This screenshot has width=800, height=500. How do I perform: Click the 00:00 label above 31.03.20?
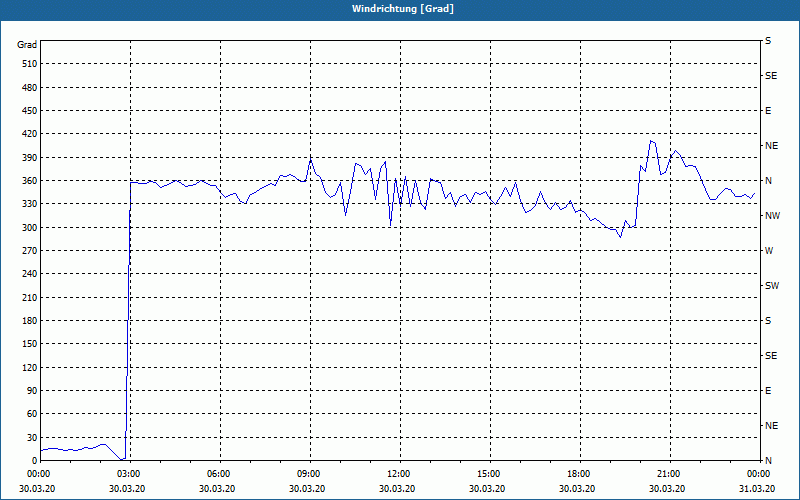click(759, 474)
